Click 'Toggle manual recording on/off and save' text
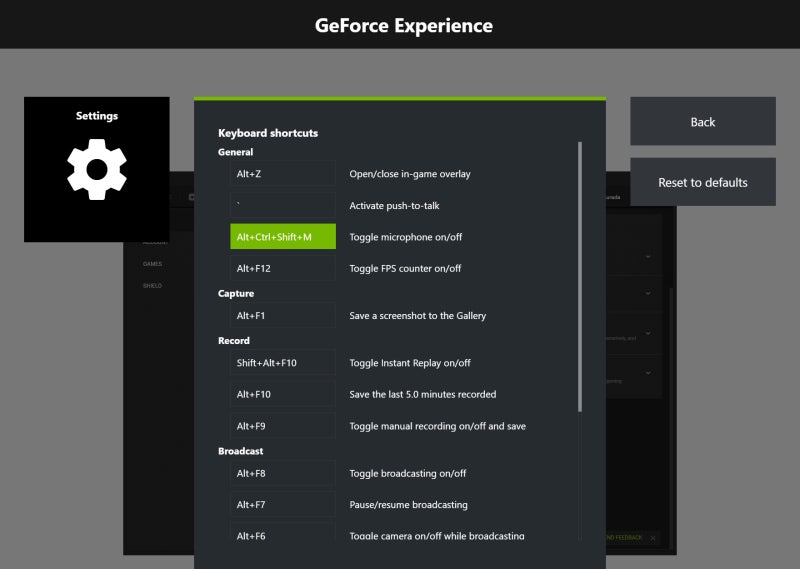 (x=437, y=426)
